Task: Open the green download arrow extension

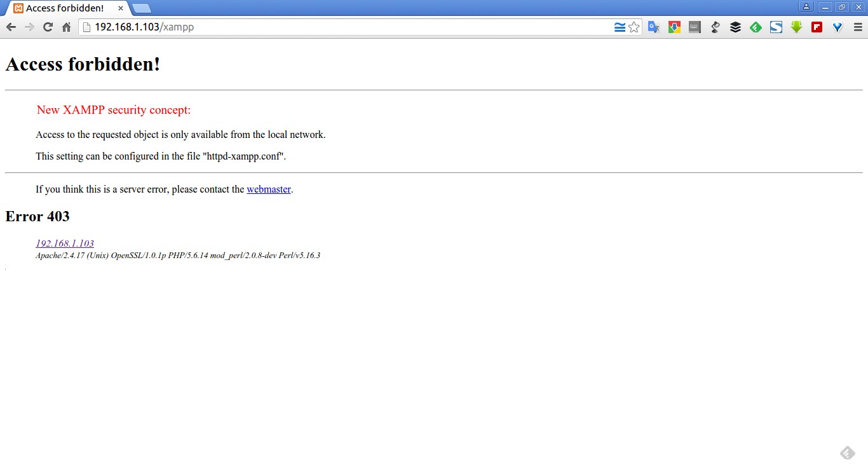Action: (796, 27)
